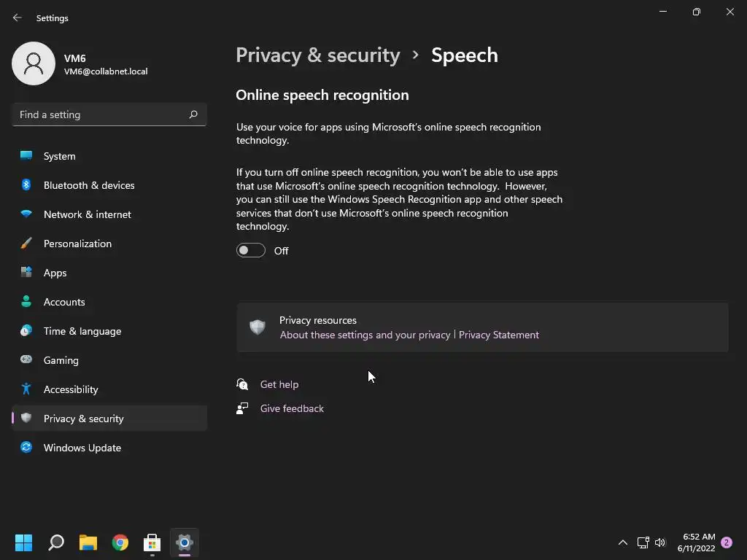Toggle Online speech recognition switch on
Screen dimensions: 747x560
coord(251,251)
